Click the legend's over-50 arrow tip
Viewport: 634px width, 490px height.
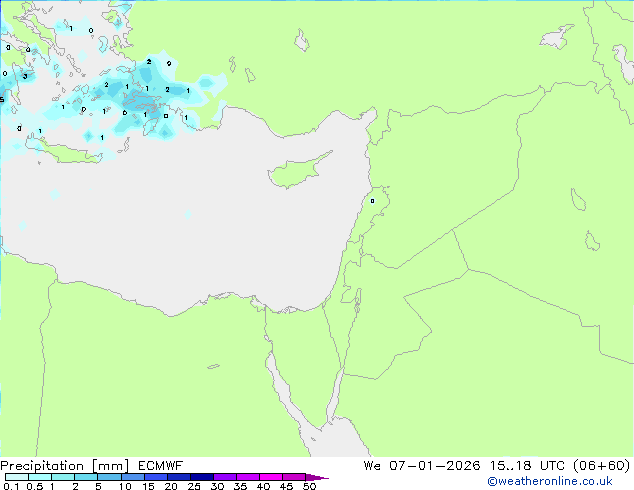pos(317,477)
